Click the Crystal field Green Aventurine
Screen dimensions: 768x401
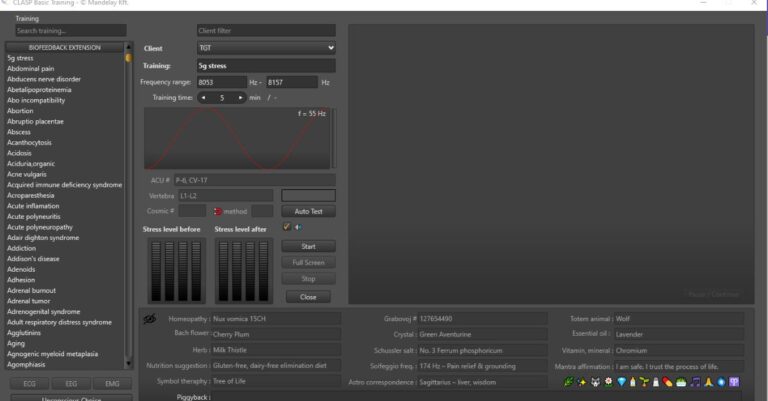483,334
